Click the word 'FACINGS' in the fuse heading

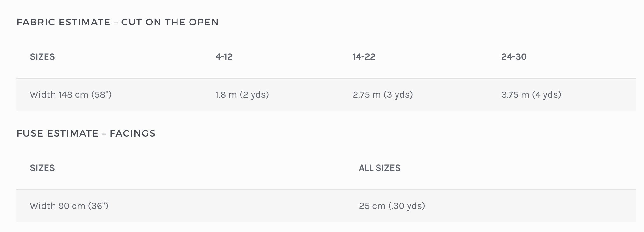pyautogui.click(x=132, y=133)
